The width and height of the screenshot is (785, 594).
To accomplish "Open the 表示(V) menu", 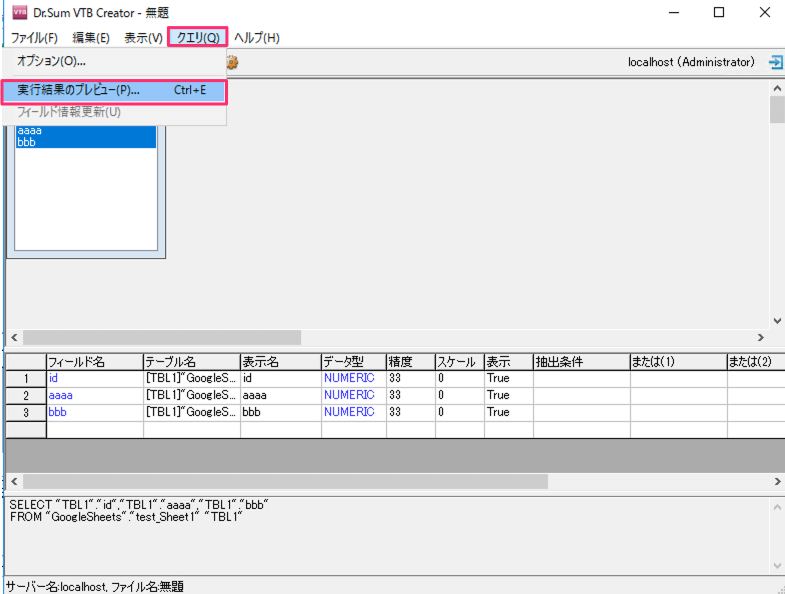I will point(143,38).
